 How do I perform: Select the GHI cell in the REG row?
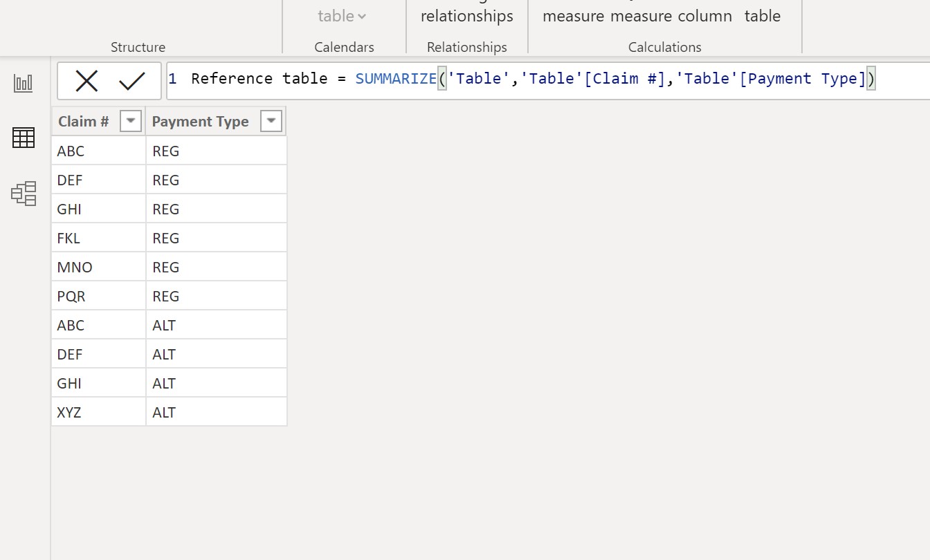coord(98,209)
